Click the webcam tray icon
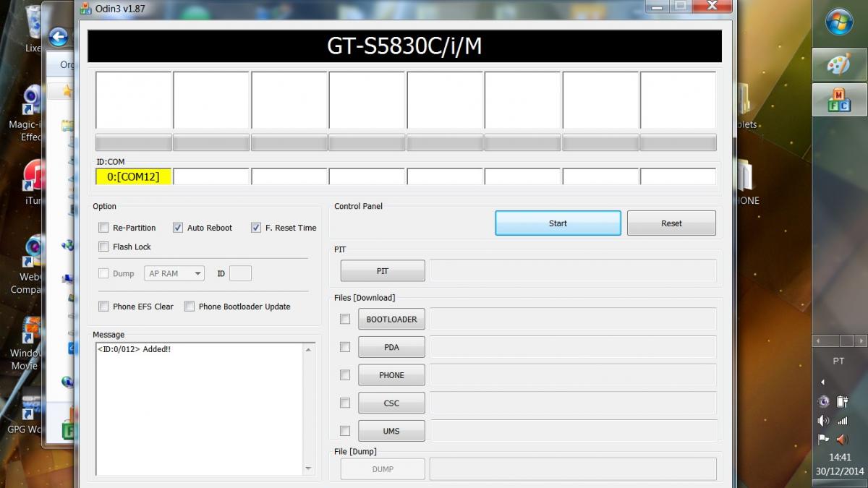 point(823,401)
